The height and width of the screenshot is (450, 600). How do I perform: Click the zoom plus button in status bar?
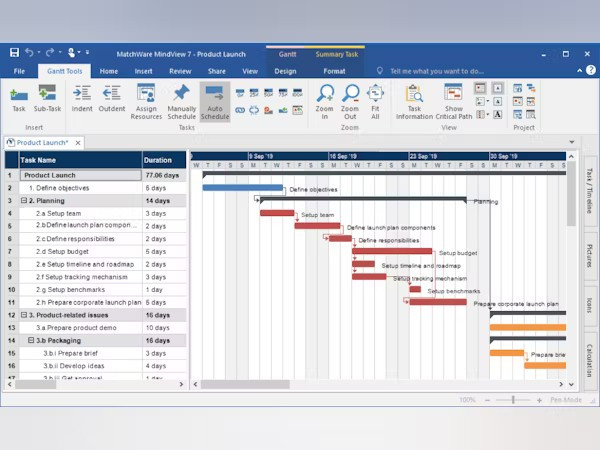pyautogui.click(x=540, y=400)
